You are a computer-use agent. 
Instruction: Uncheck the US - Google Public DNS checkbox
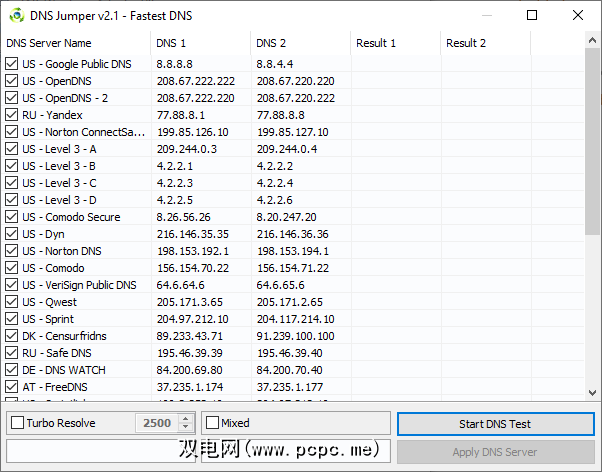click(12, 64)
